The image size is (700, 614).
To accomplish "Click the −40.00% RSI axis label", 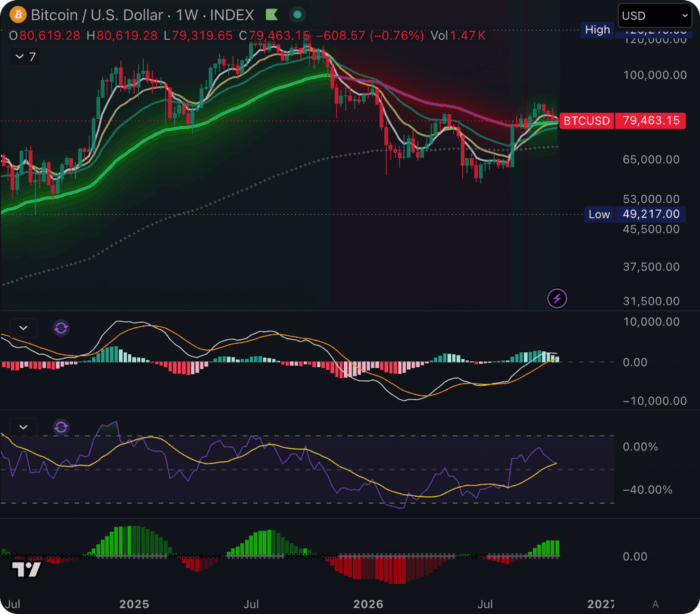I will (647, 490).
